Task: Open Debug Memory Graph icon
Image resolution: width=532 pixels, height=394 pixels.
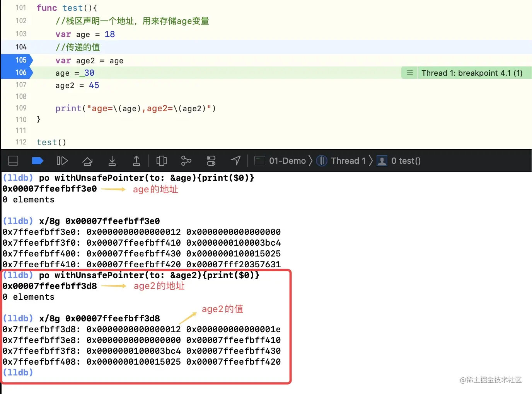Action: [x=186, y=161]
